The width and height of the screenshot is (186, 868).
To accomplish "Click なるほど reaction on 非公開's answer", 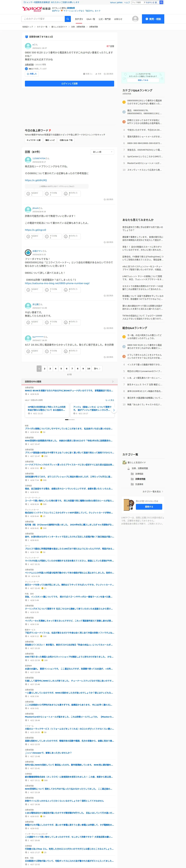I will [x=34, y=322].
